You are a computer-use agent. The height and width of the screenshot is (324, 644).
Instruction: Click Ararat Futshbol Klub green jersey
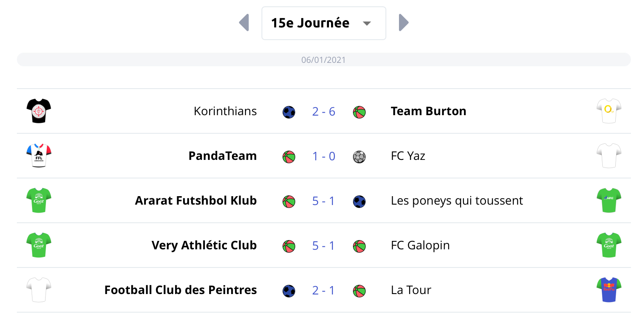tap(38, 200)
